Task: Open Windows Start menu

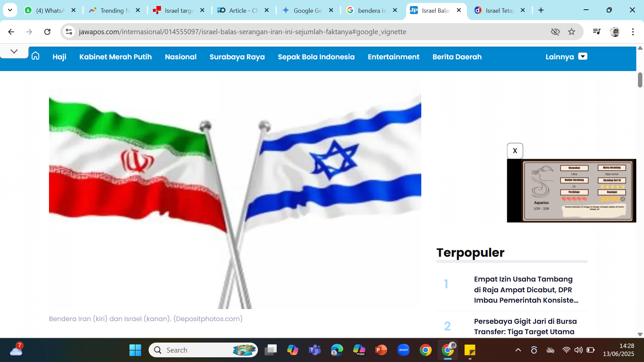Action: point(135,350)
